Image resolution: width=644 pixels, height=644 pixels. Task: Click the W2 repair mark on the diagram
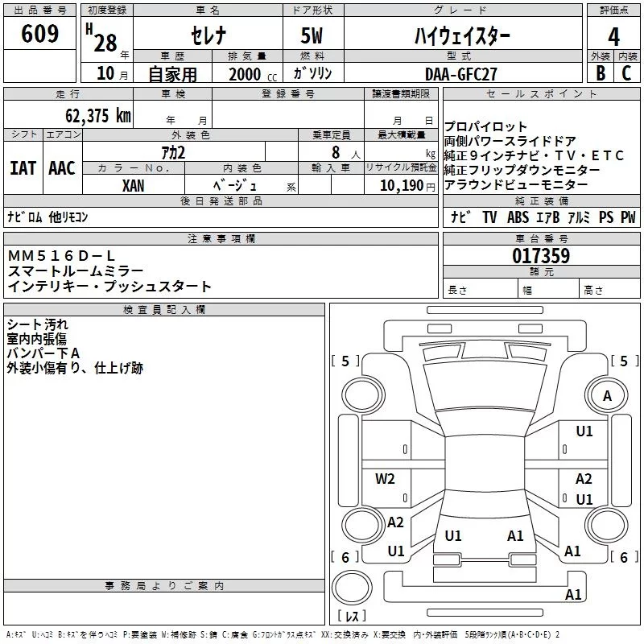point(385,478)
